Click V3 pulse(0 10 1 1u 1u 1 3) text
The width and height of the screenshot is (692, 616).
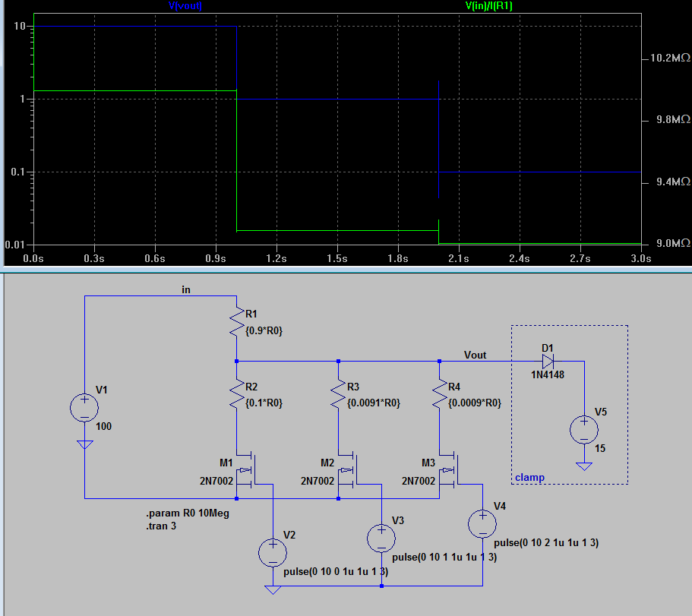[444, 557]
